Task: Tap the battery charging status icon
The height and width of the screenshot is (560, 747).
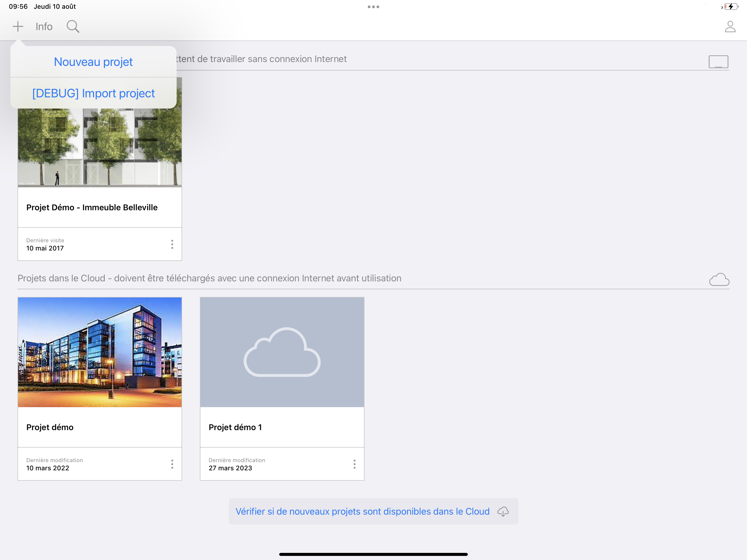Action: coord(730,7)
